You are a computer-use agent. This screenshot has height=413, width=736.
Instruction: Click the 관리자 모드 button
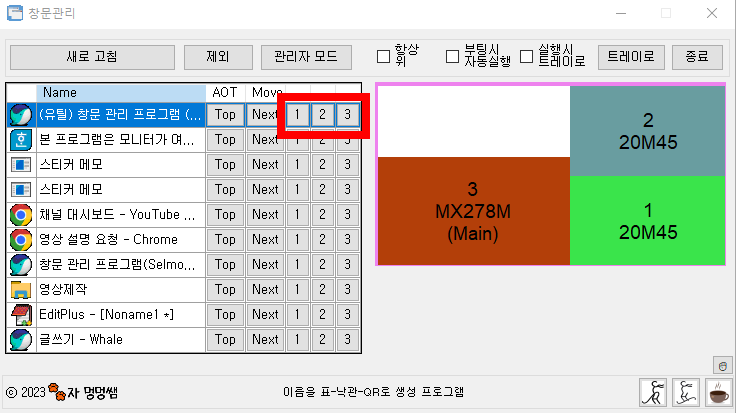(x=306, y=57)
